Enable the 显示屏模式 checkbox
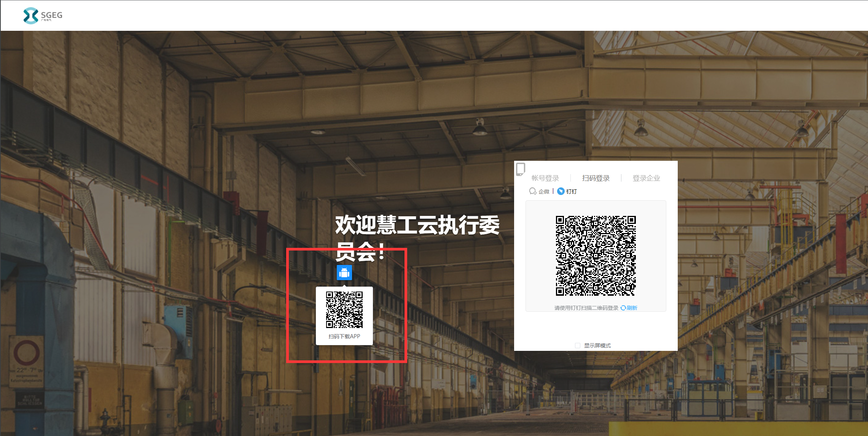Screen dimensions: 868x436 coord(577,345)
